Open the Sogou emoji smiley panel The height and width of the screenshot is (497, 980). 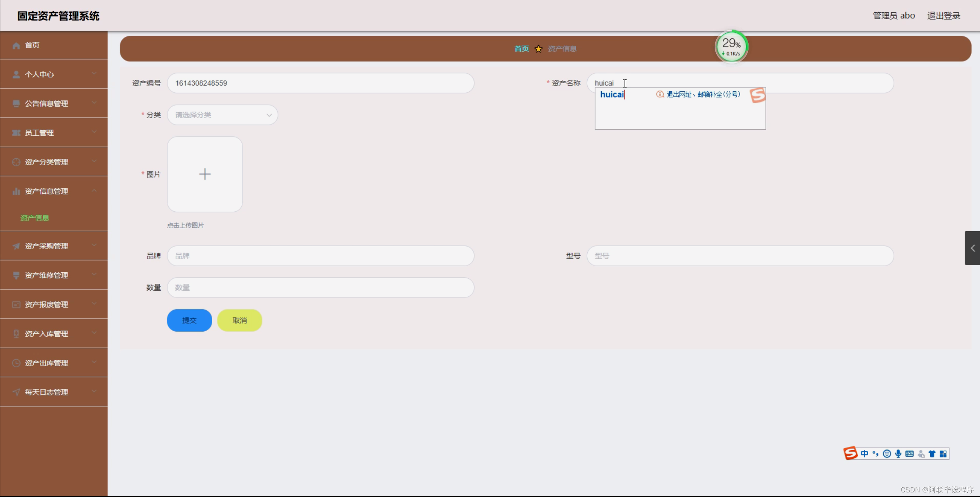887,454
